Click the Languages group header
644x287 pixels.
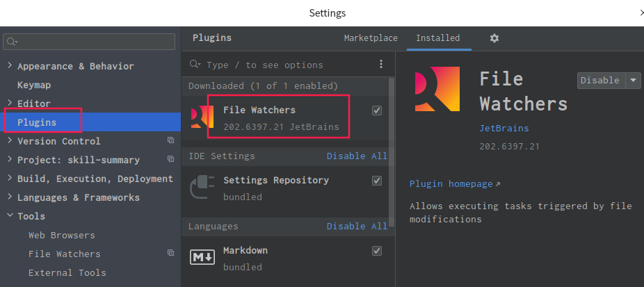214,227
